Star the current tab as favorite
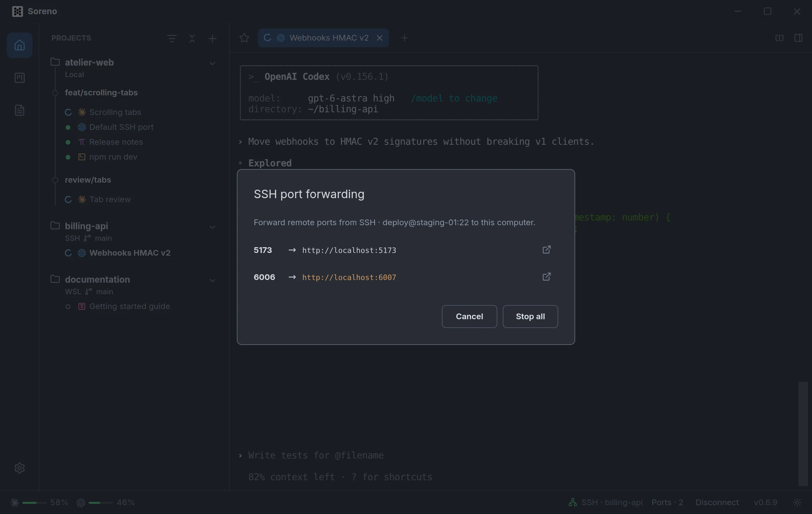 [x=244, y=38]
